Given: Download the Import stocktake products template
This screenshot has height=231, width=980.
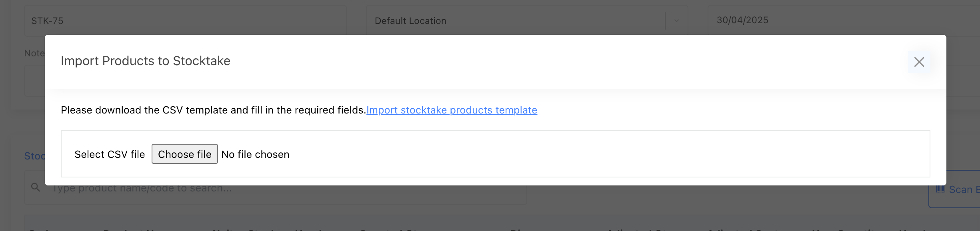Looking at the screenshot, I should tap(452, 110).
